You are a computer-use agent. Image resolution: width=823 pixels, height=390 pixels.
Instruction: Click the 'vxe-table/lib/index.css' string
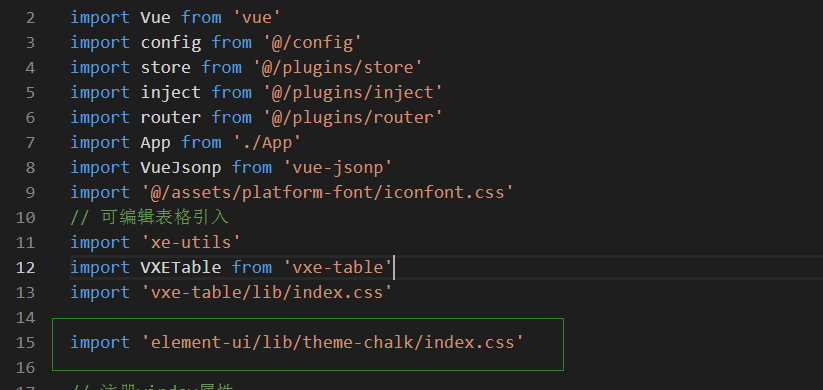267,292
